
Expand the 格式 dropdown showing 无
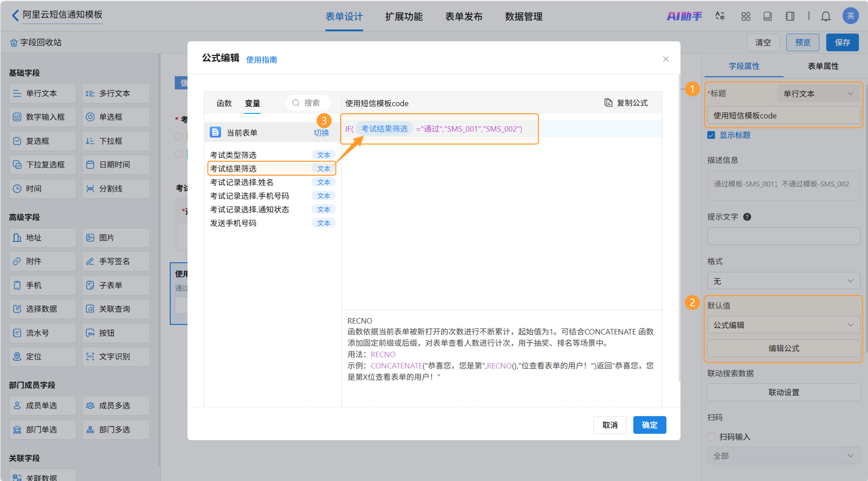pyautogui.click(x=783, y=281)
